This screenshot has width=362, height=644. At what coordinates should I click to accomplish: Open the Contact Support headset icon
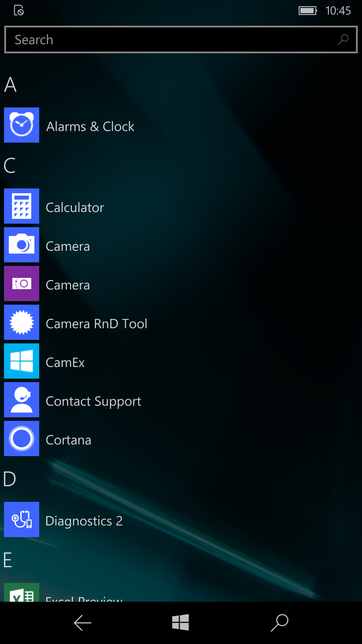22,400
